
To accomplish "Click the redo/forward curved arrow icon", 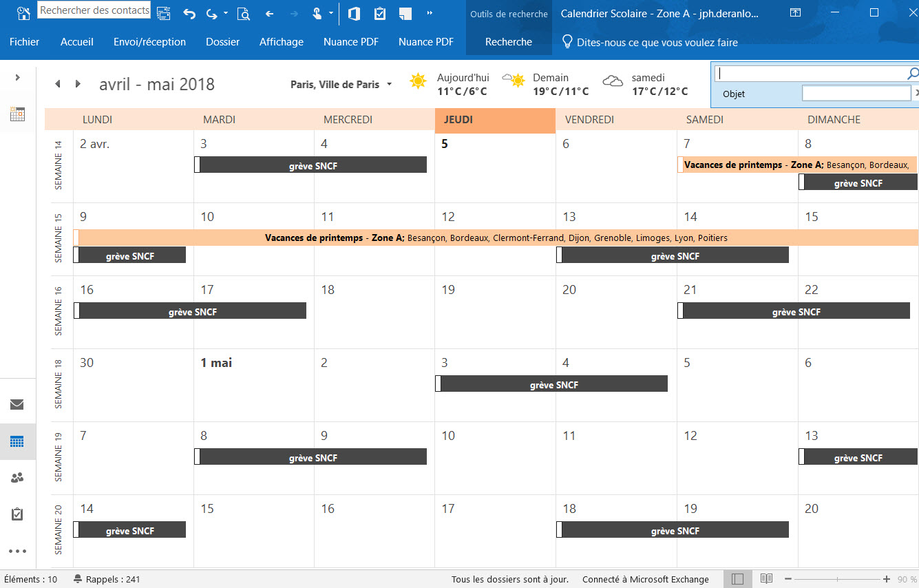I will 211,13.
